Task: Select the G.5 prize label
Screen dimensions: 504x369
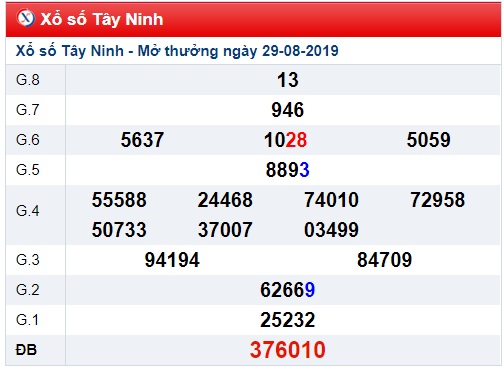Action: point(28,170)
